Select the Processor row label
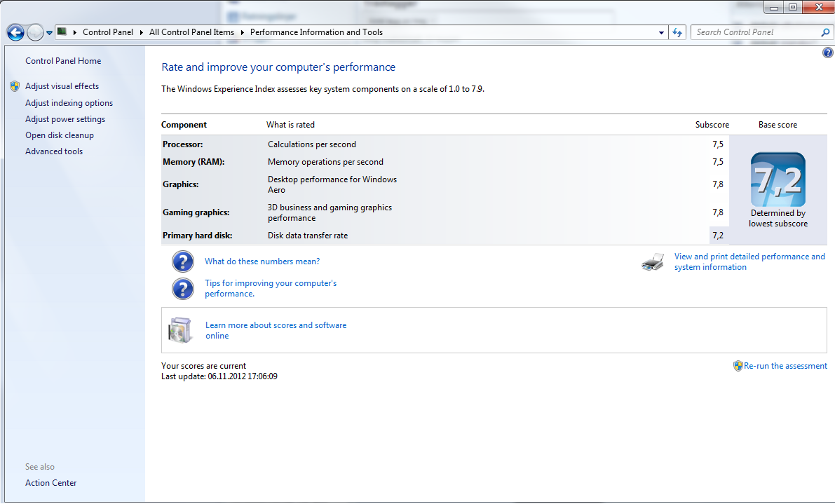The image size is (835, 504). point(183,144)
